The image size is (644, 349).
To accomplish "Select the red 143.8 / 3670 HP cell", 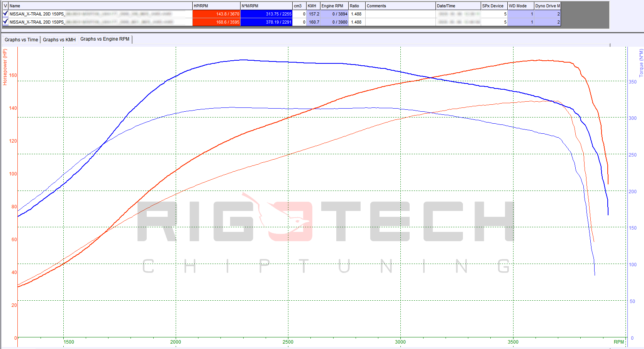I will 216,14.
